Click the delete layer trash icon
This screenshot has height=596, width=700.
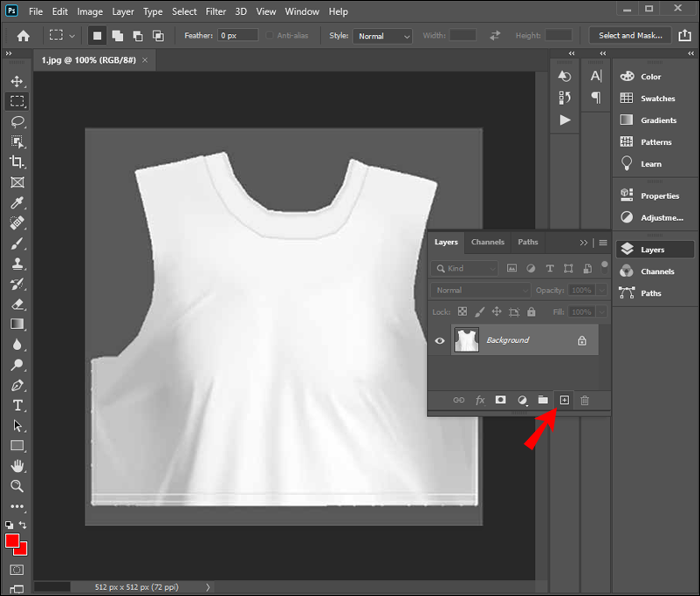point(585,400)
